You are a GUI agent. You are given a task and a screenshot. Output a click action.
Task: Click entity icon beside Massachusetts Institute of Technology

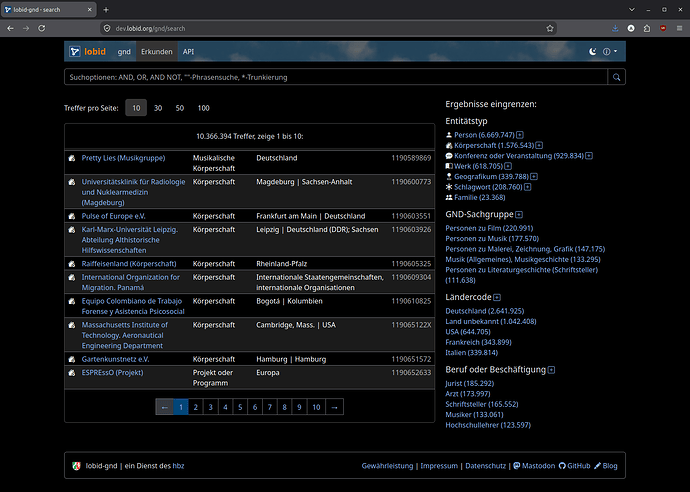(72, 325)
